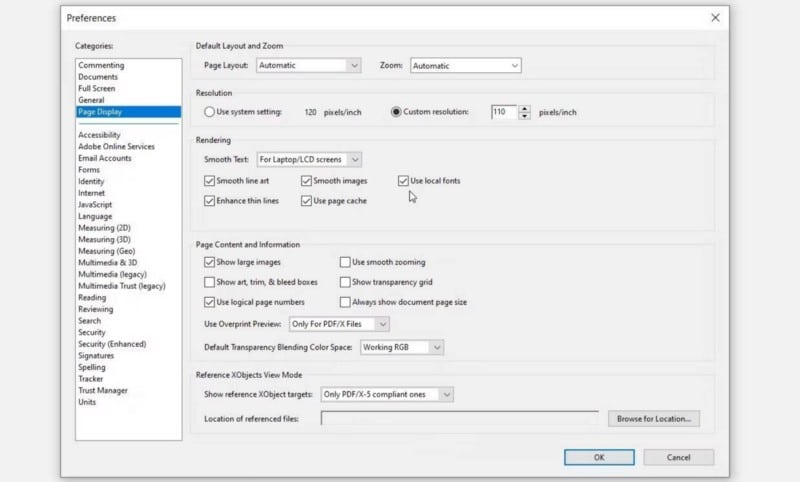Select Tracker category
The image size is (800, 482).
90,379
